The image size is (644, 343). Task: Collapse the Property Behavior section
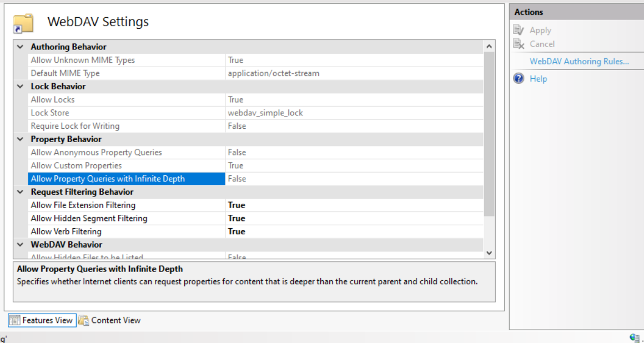[21, 139]
